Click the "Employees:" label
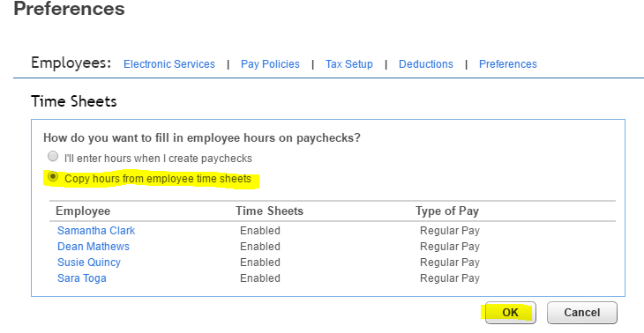Viewport: 644px width, 333px height. (x=71, y=63)
